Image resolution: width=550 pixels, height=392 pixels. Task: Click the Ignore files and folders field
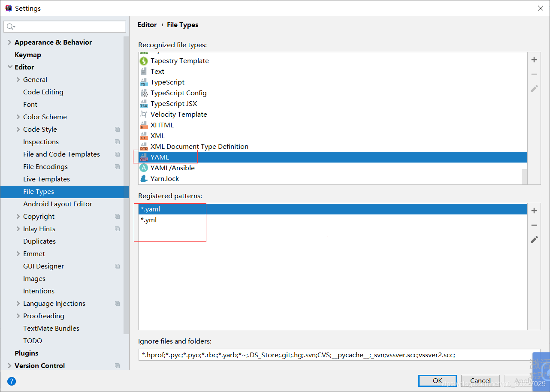[339, 355]
